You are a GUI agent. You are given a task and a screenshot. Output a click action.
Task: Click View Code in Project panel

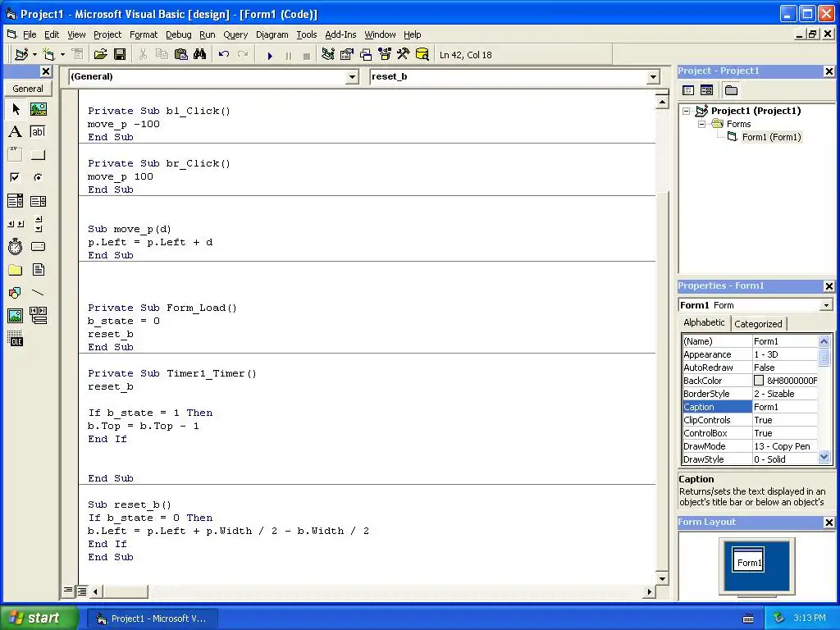click(688, 90)
